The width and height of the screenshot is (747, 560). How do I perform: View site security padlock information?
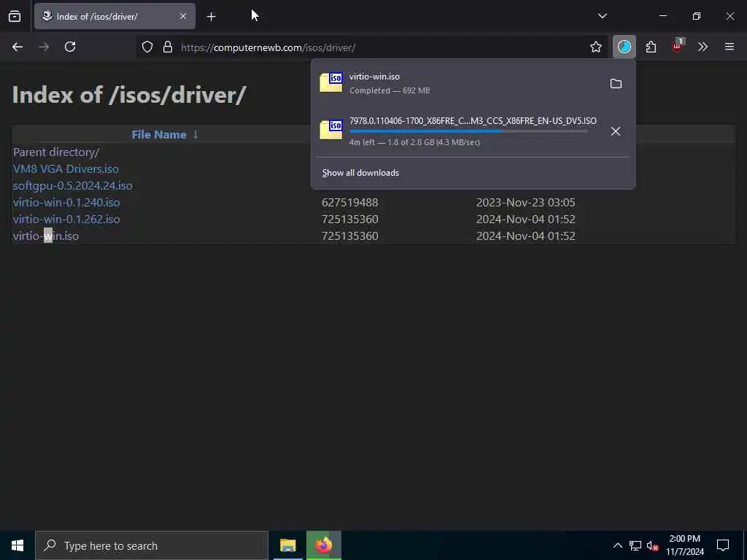pyautogui.click(x=168, y=47)
